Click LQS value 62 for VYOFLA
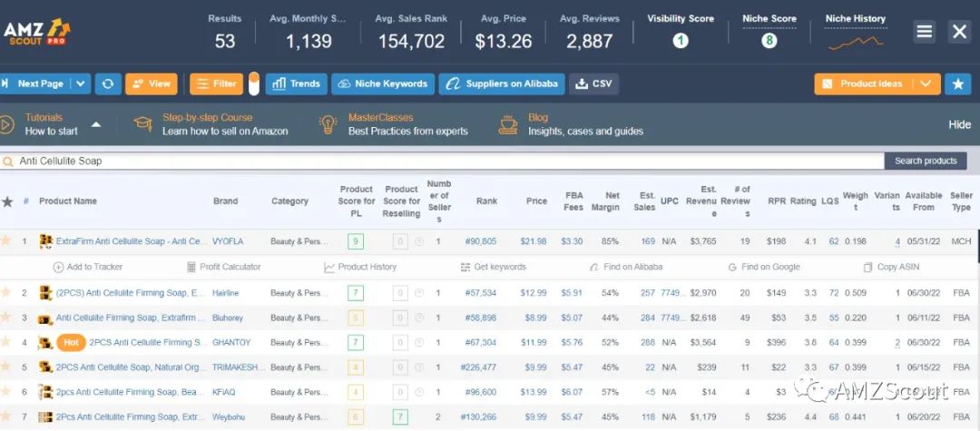This screenshot has width=980, height=431. tap(834, 241)
